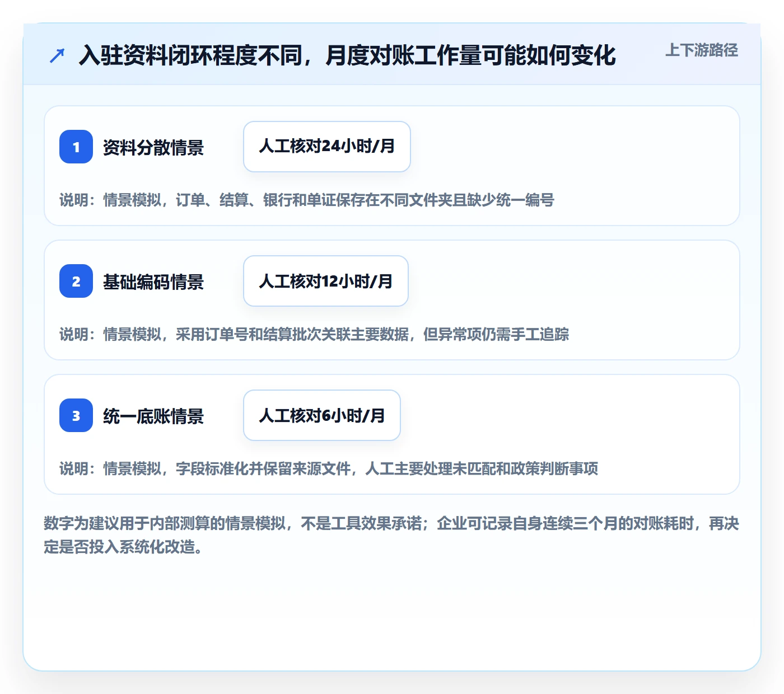784x694 pixels.
Task: Click the 上下游路径 label in the header
Action: [701, 50]
